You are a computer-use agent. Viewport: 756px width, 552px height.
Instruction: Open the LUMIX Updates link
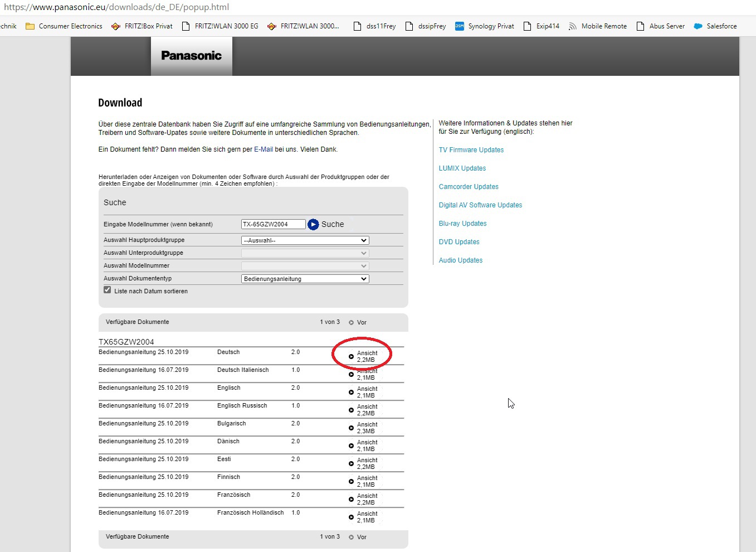pos(462,168)
